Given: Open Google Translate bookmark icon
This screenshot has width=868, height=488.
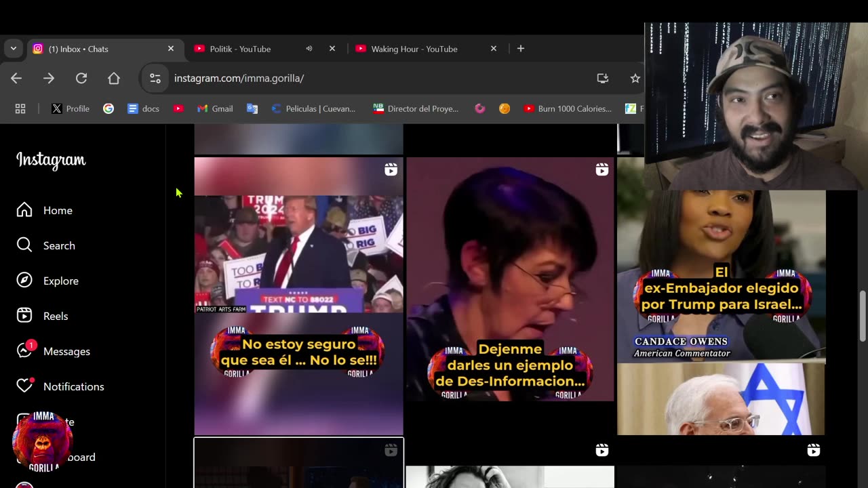Looking at the screenshot, I should point(252,108).
